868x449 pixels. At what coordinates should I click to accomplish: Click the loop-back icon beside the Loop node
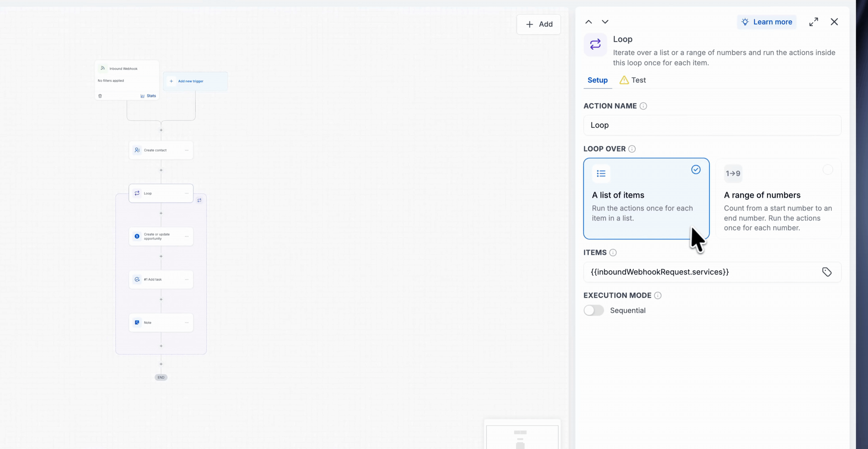click(x=199, y=200)
